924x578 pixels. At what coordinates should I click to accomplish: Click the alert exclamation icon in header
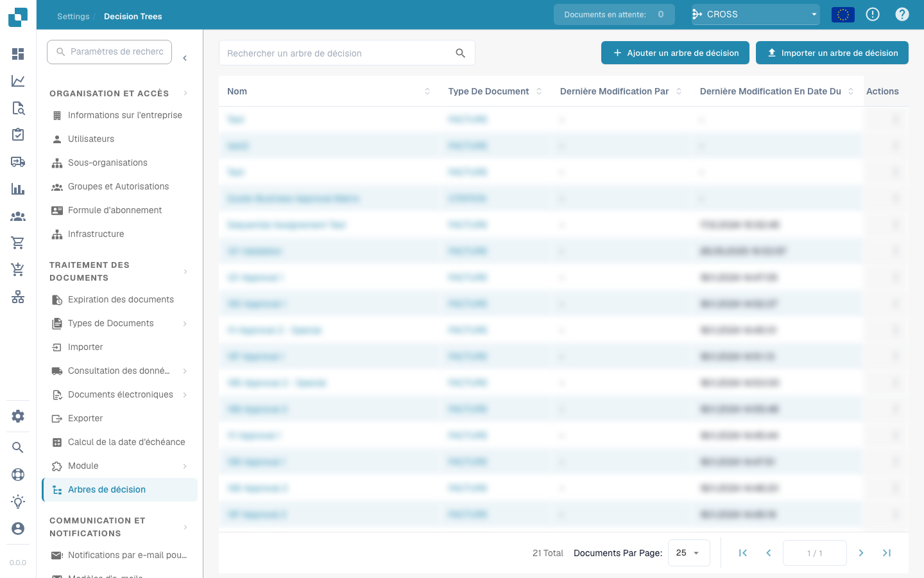click(x=873, y=14)
